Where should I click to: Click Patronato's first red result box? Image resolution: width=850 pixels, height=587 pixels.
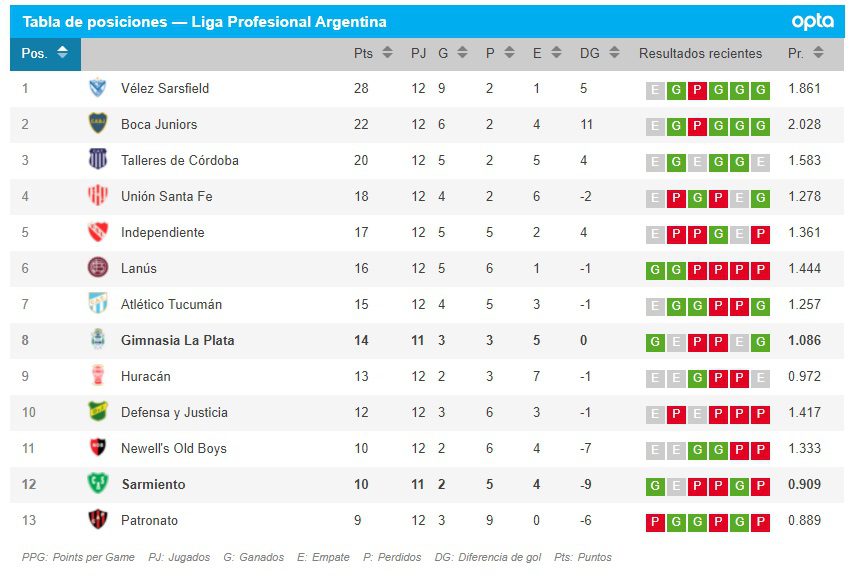coord(655,521)
